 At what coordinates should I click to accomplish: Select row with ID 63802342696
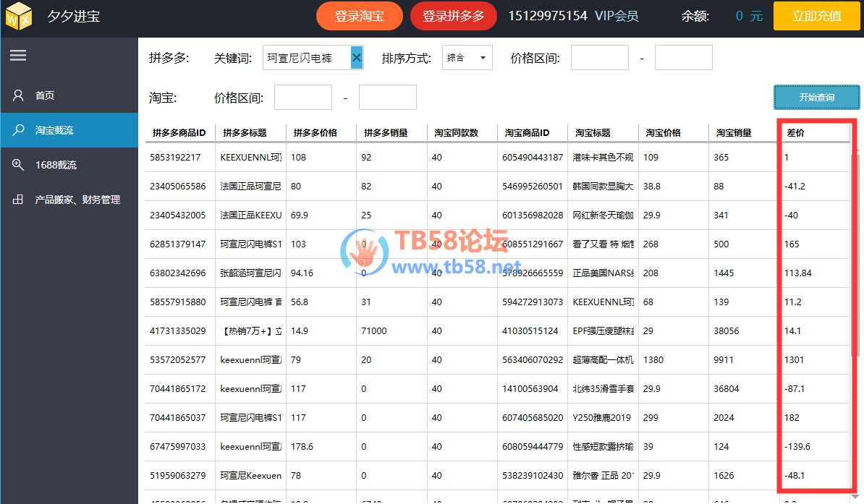(498, 273)
